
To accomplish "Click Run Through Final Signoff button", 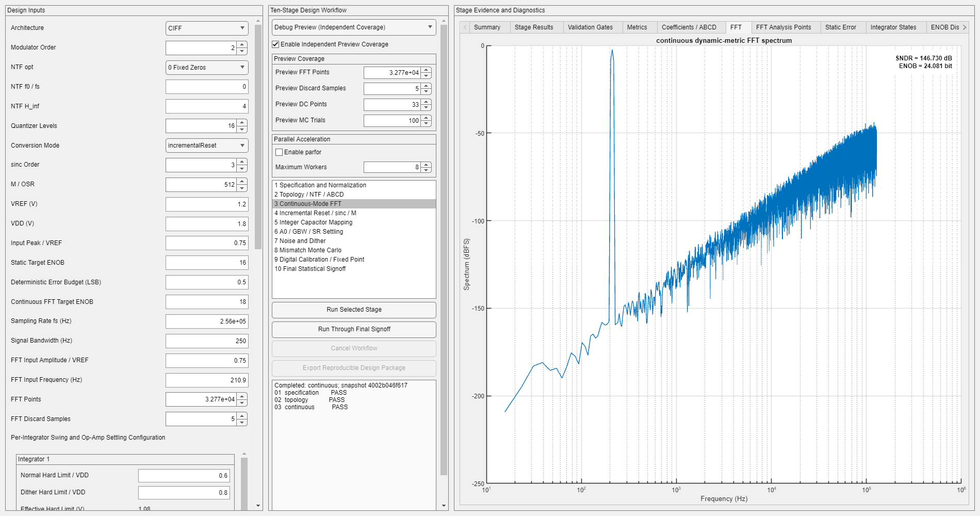I will (354, 329).
